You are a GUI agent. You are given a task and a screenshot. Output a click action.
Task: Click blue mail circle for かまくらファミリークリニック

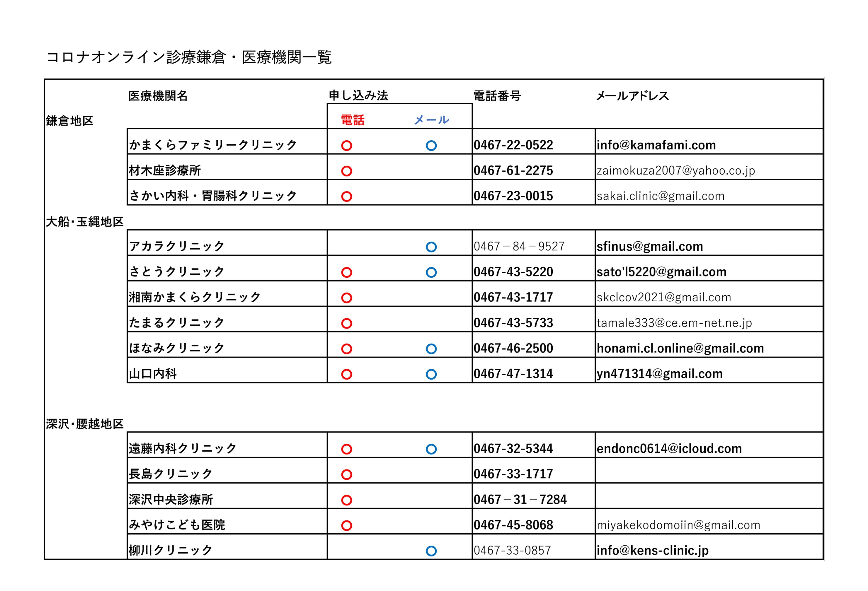tap(431, 146)
